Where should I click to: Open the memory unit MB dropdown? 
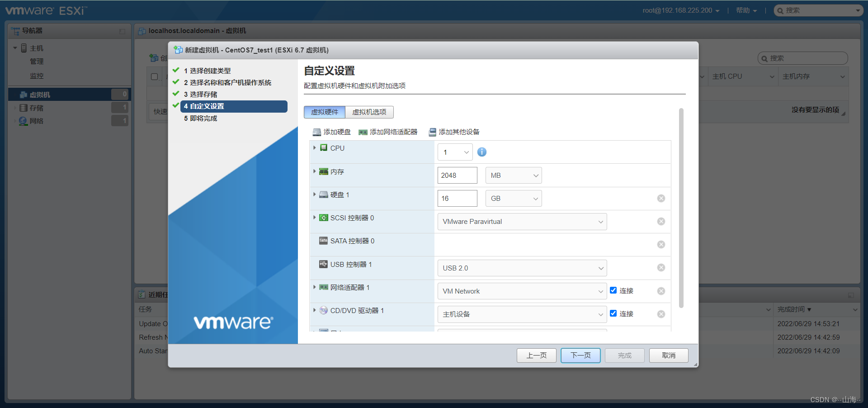pos(514,176)
